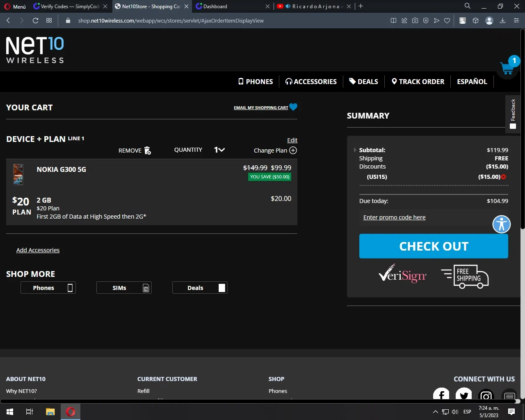Add page to bookmarks heart icon
The height and width of the screenshot is (420, 525).
[x=447, y=21]
